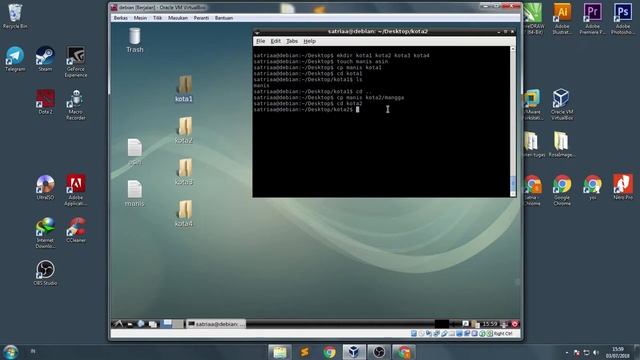Open the Tabs menu in terminal
Screen dimensions: 640x360
coord(292,41)
